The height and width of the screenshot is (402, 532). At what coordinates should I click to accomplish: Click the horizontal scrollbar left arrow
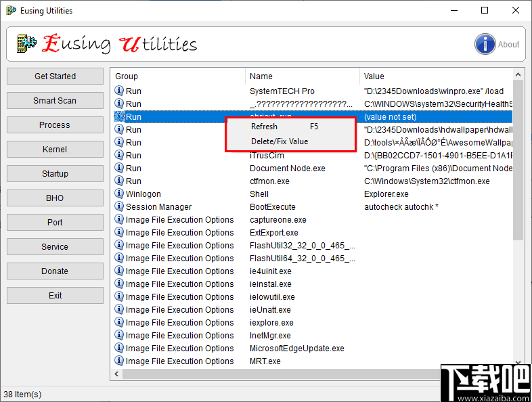[x=116, y=374]
